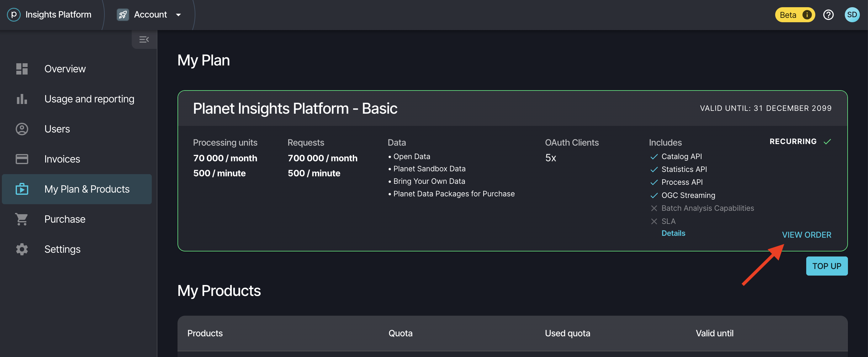Open the Insights Platform home link
This screenshot has width=868, height=357.
point(58,14)
